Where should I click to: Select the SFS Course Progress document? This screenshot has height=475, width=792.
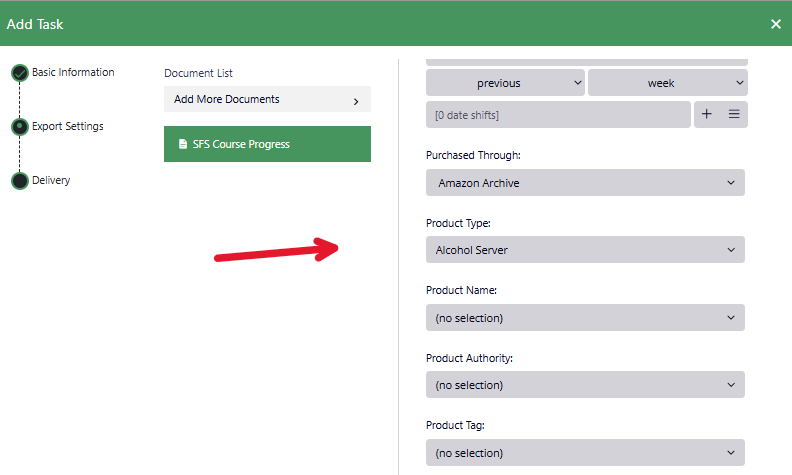click(267, 144)
